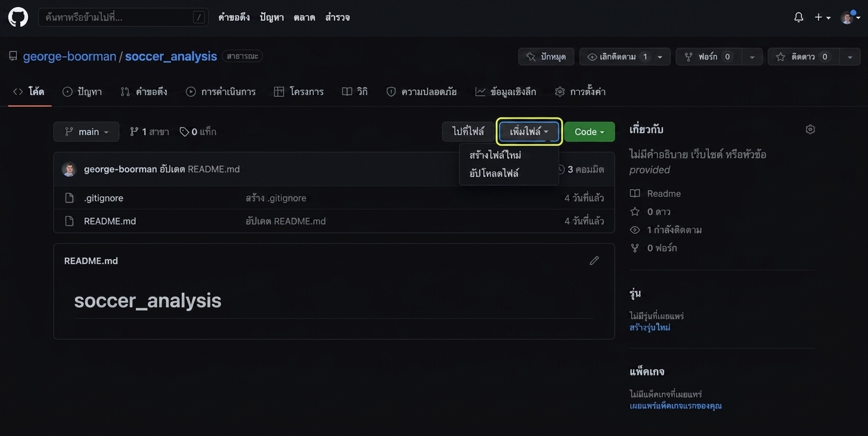Viewport: 868px width, 436px height.
Task: Click the ไปที่ไฟล์ button
Action: (x=468, y=132)
